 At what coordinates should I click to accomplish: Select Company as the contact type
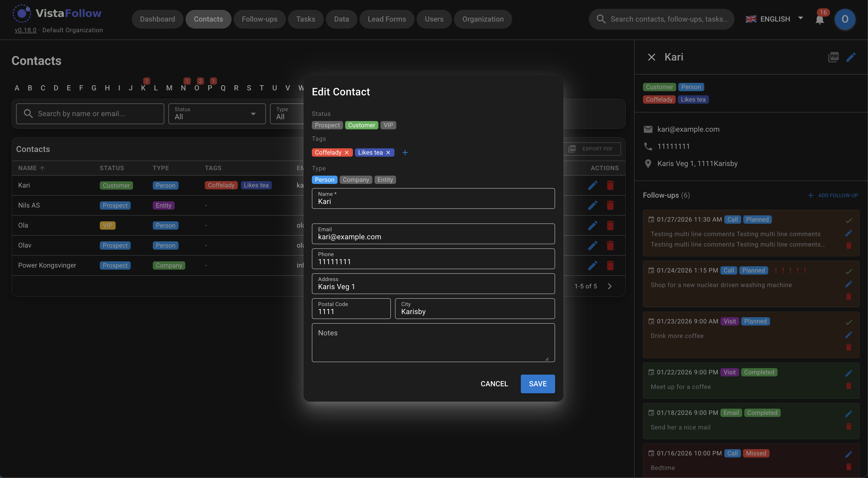click(x=356, y=180)
